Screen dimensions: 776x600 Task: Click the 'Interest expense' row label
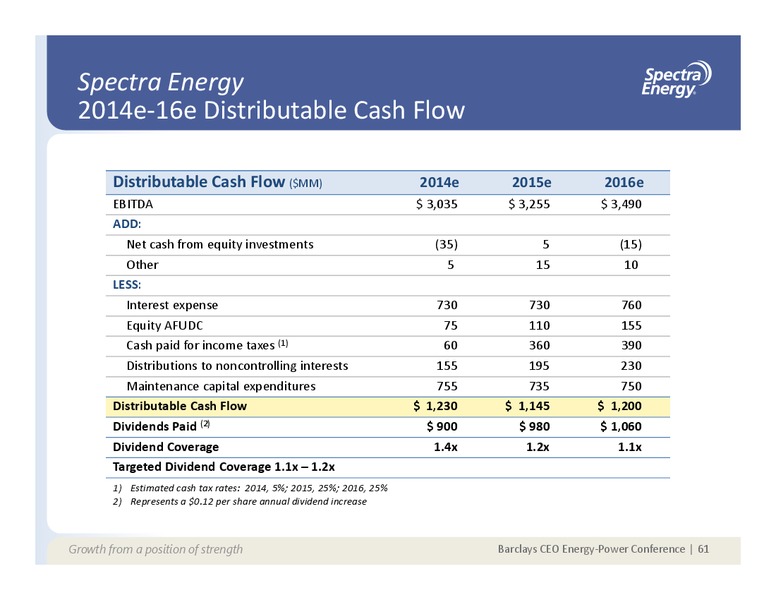pyautogui.click(x=172, y=305)
